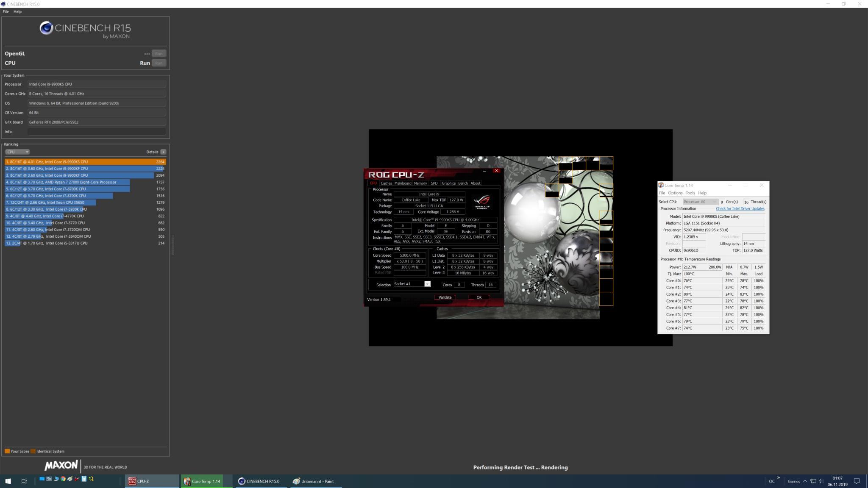Select ranking row 2 i9-9900KF score 2224
The image size is (868, 488).
(x=85, y=169)
